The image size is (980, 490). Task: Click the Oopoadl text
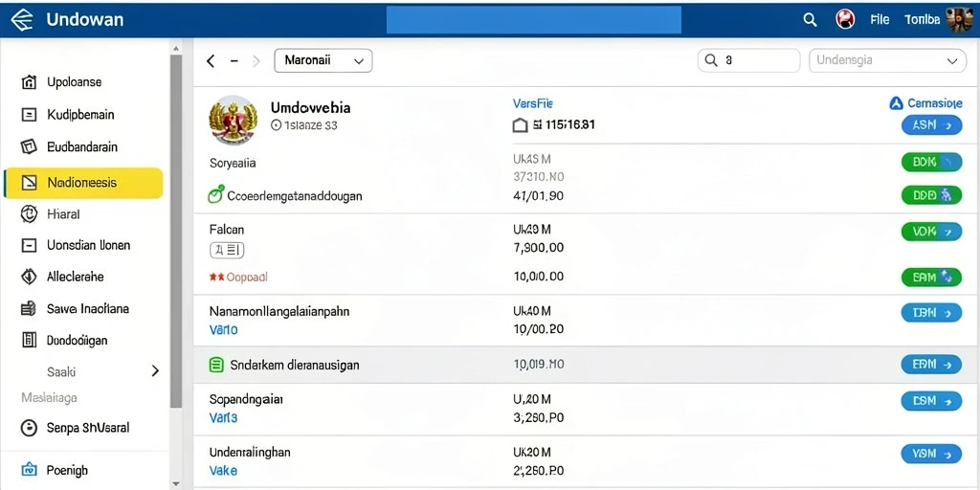pos(247,277)
